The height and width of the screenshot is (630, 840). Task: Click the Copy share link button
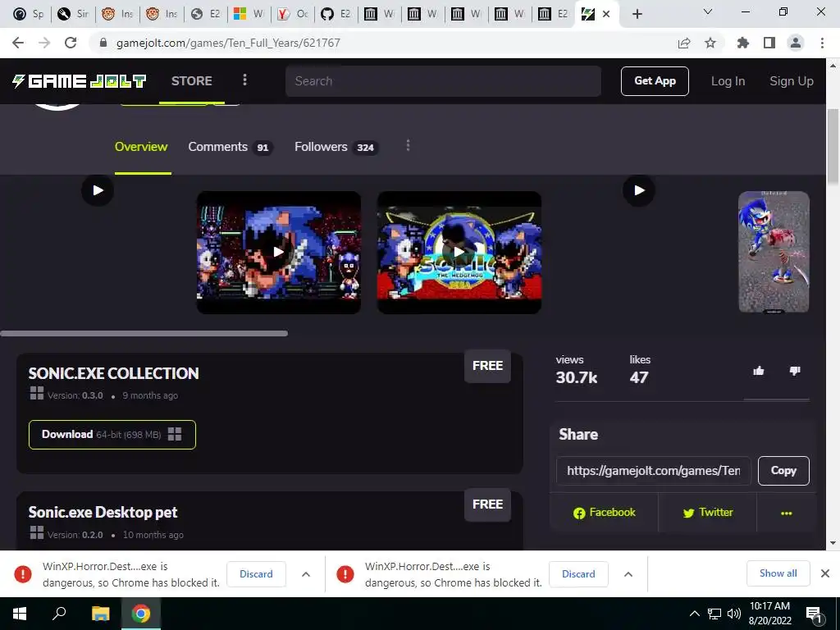pyautogui.click(x=783, y=470)
